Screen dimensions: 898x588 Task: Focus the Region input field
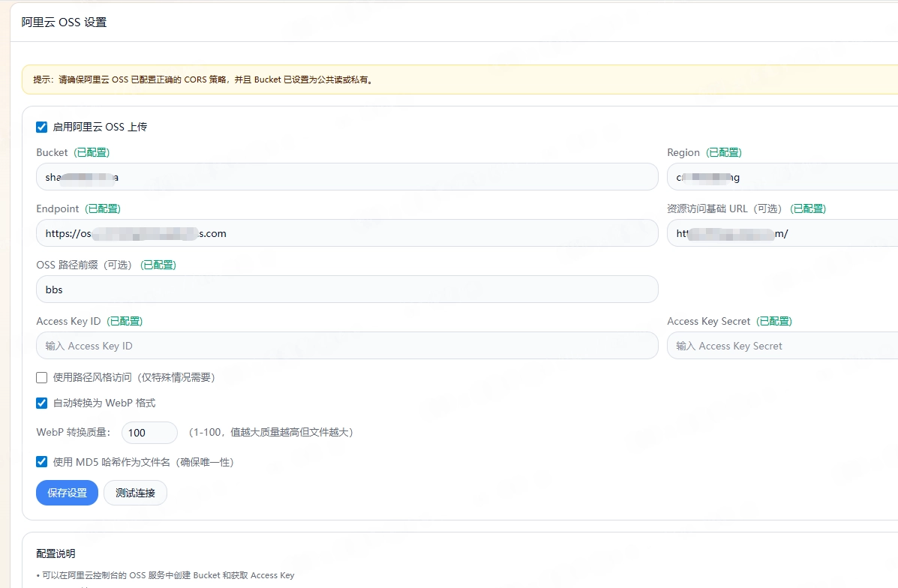click(x=782, y=177)
